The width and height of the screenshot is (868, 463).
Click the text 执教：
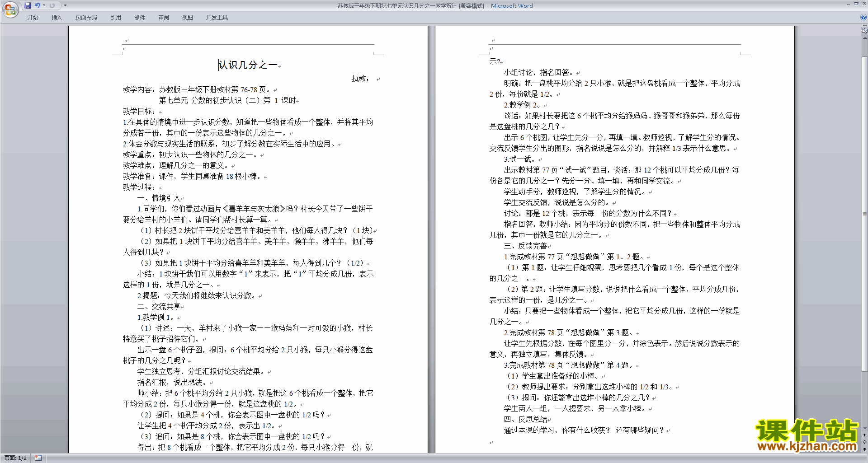click(360, 79)
